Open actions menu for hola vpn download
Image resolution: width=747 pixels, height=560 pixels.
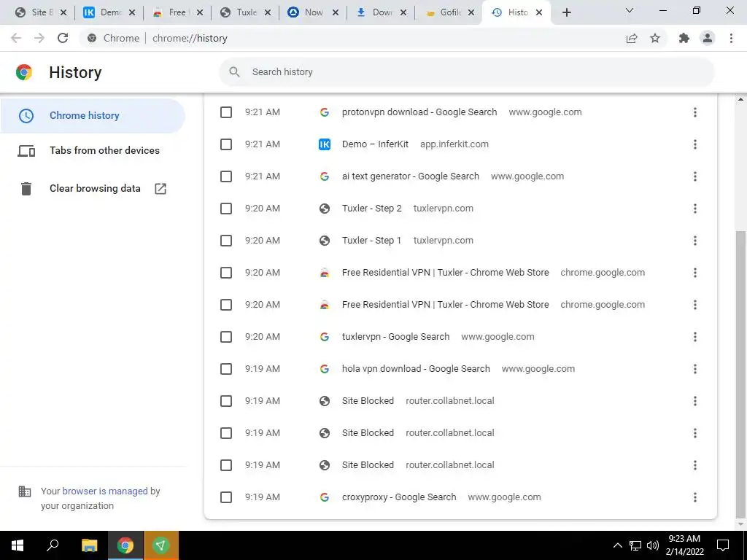tap(695, 369)
